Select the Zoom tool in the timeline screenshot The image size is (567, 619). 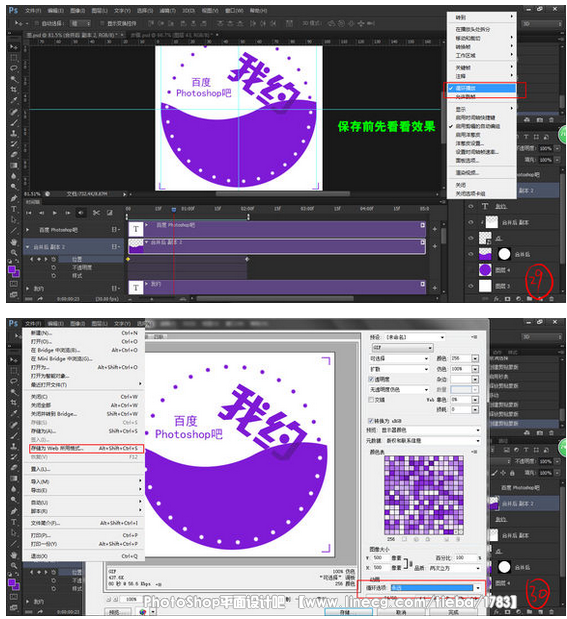tap(14, 252)
